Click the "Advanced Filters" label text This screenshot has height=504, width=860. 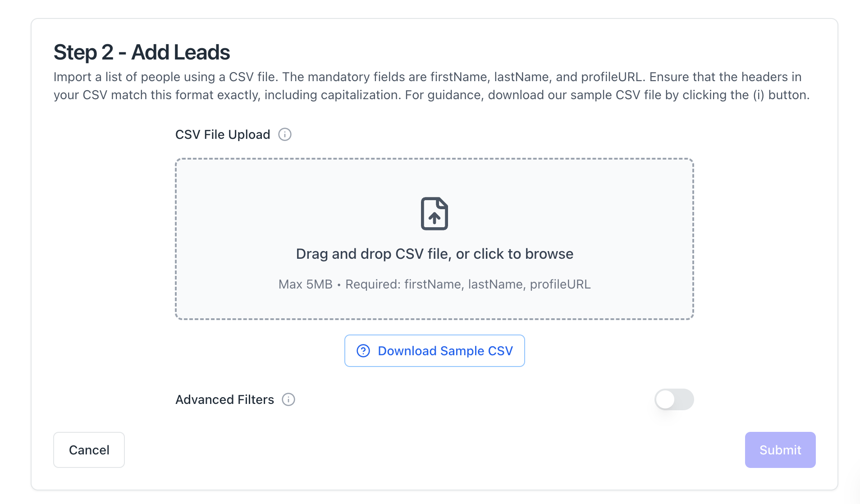coord(224,399)
